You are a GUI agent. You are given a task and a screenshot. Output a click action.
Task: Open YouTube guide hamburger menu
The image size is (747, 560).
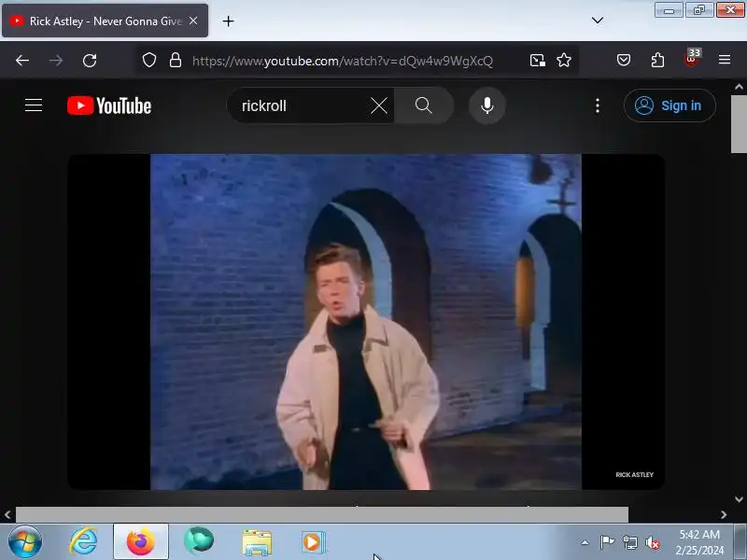[x=34, y=105]
